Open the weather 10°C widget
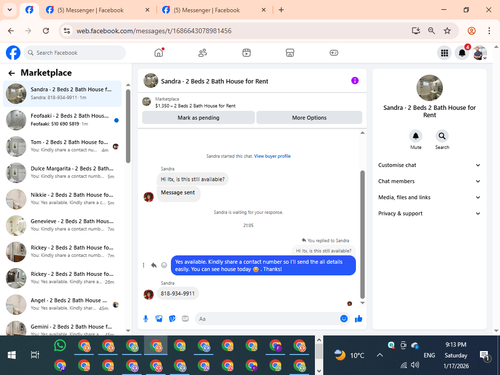Image resolution: width=500 pixels, height=375 pixels. pos(348,355)
